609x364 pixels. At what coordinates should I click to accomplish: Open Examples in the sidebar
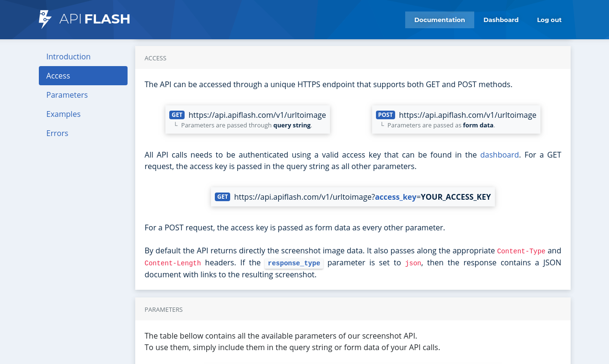83,114
